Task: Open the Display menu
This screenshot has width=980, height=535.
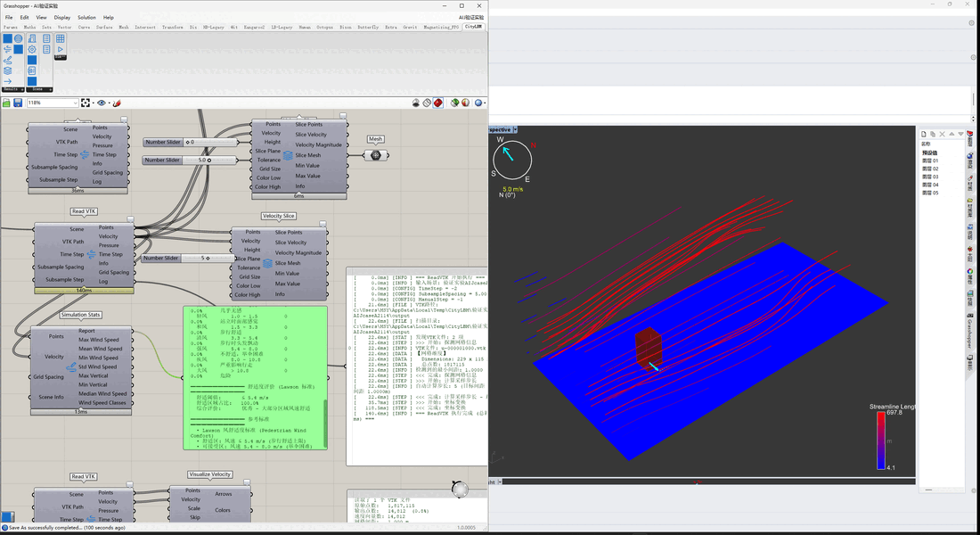Action: point(61,18)
